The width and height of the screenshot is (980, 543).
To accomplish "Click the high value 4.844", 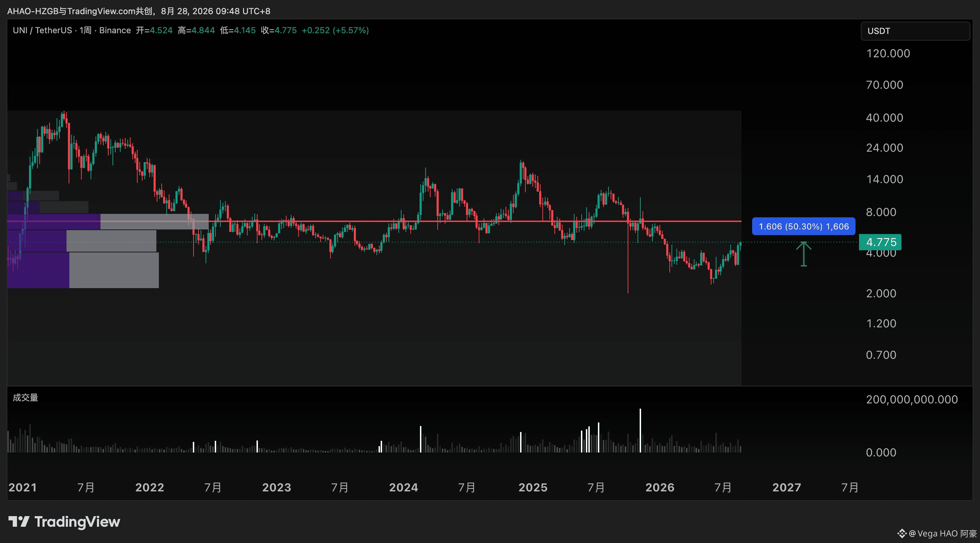I will point(203,30).
